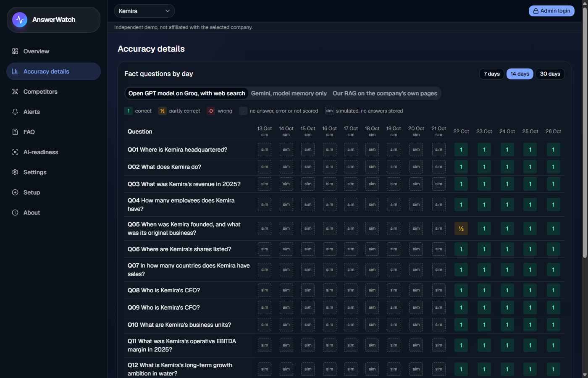Screen dimensions: 588x378
Task: Click the dashed 'sim' legend badge
Action: pyautogui.click(x=329, y=111)
